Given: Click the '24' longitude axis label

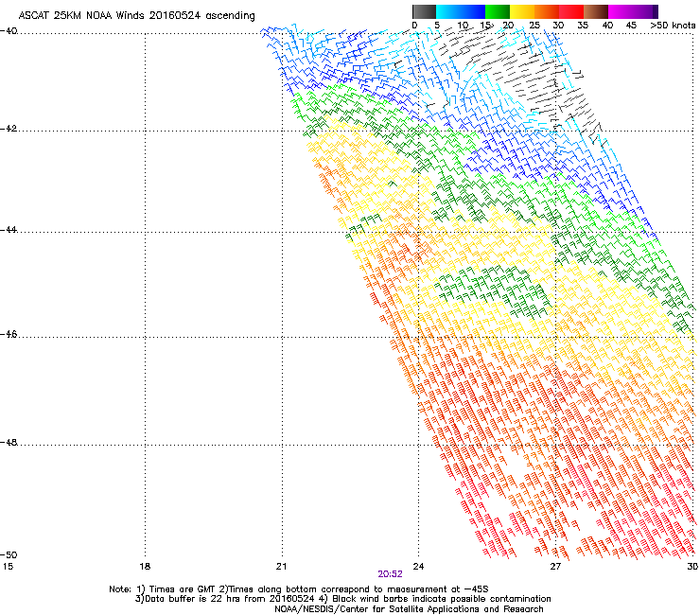Looking at the screenshot, I should [x=418, y=567].
